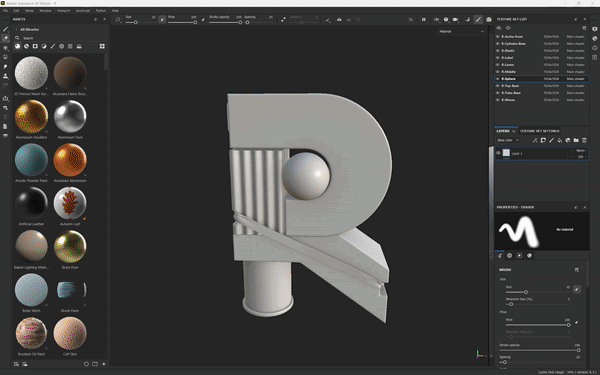Toggle visibility of R.Sphere texture set
This screenshot has height=375, width=600.
click(x=498, y=79)
